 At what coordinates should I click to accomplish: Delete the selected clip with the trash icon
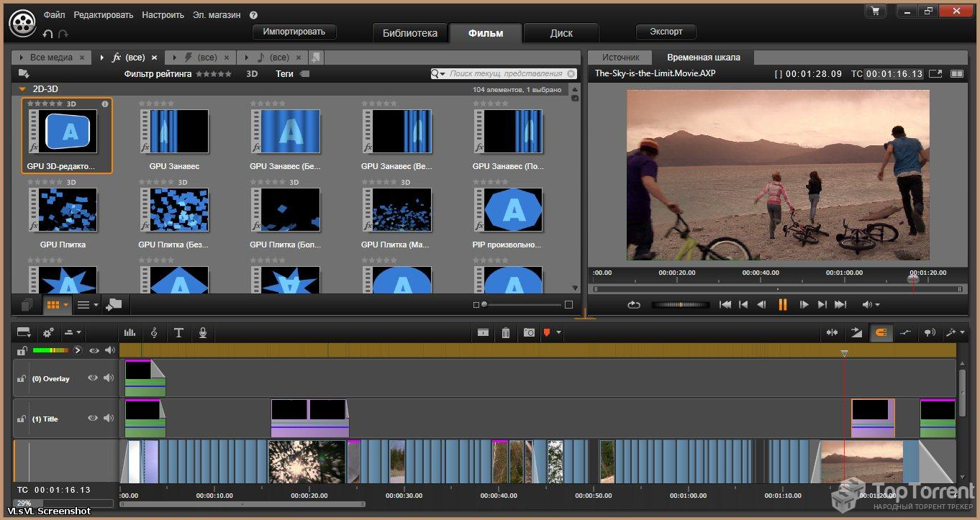point(506,332)
